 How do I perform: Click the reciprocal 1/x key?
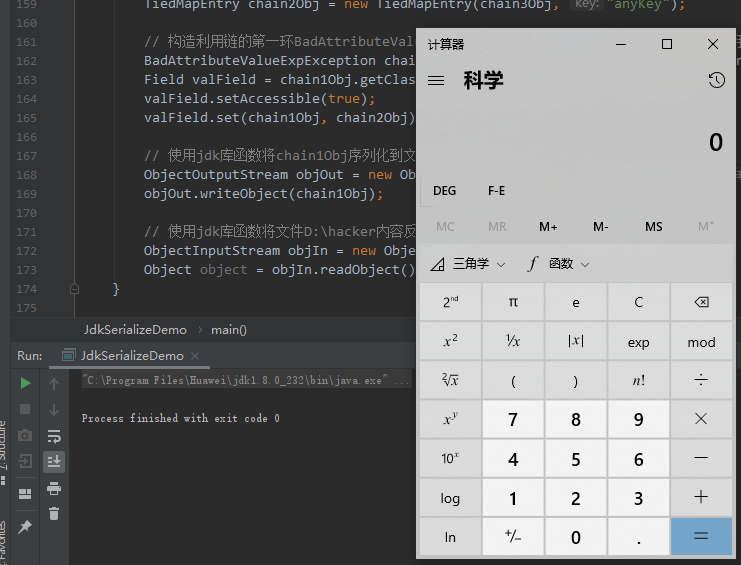click(513, 341)
